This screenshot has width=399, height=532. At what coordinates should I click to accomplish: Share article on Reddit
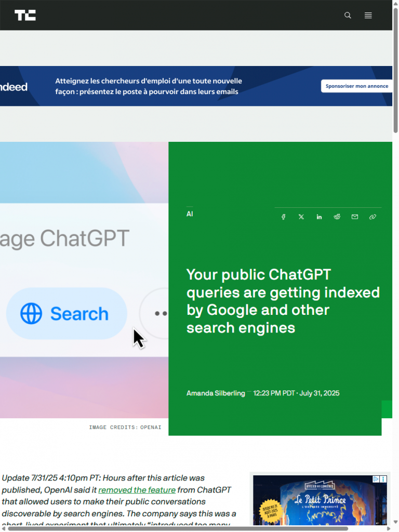(337, 217)
